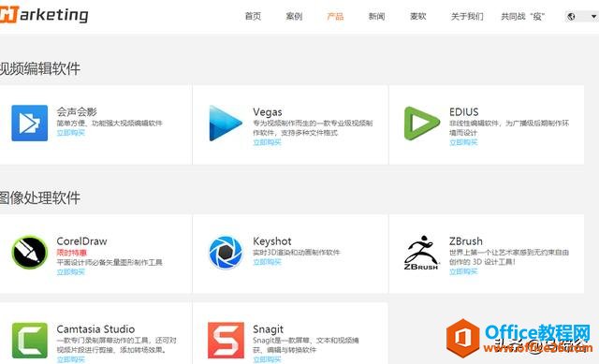
Task: Click 平面设计师必备矢量图形制作工具 description
Action: 110,262
